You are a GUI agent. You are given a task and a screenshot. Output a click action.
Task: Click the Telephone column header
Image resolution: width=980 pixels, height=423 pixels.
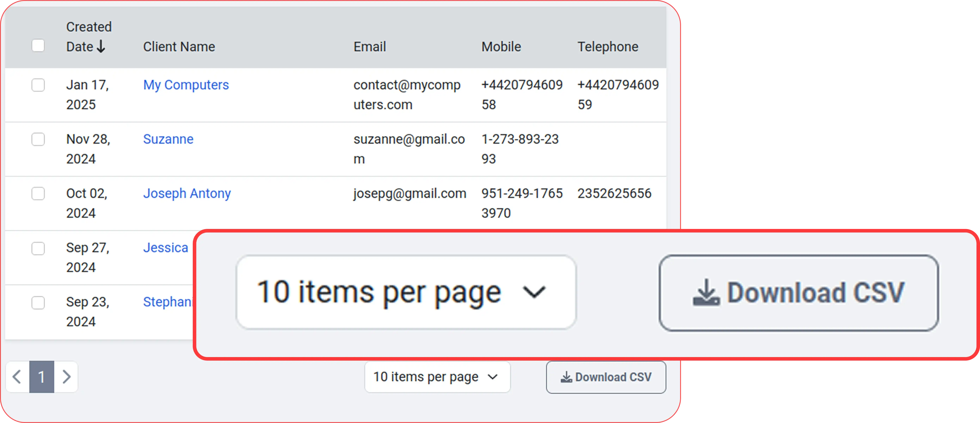click(x=608, y=47)
